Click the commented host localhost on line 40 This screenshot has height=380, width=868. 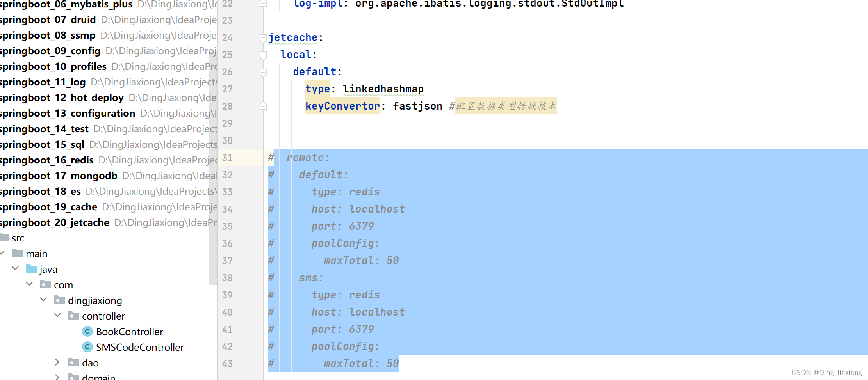pyautogui.click(x=358, y=312)
